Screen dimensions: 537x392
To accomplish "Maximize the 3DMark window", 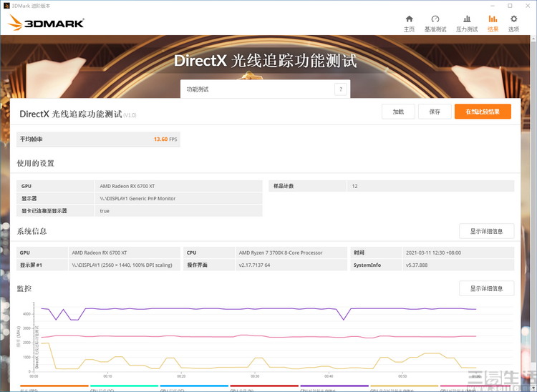I will click(x=510, y=6).
